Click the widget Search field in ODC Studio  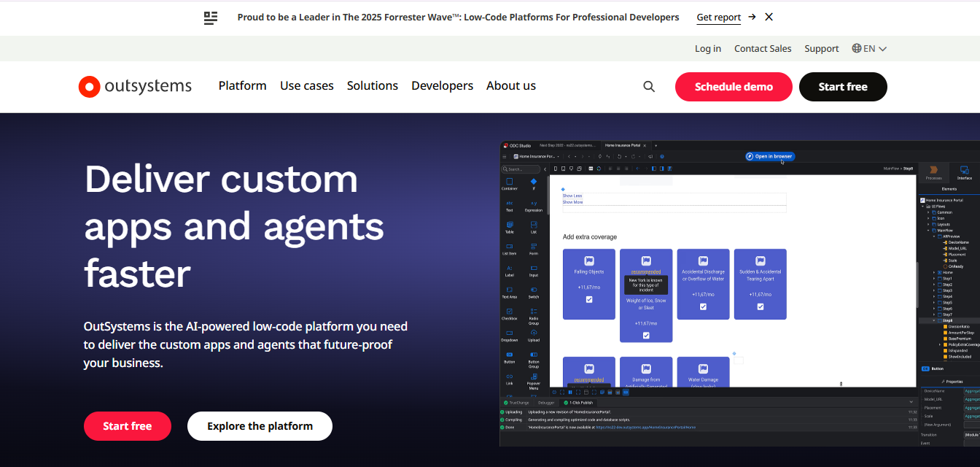point(520,168)
